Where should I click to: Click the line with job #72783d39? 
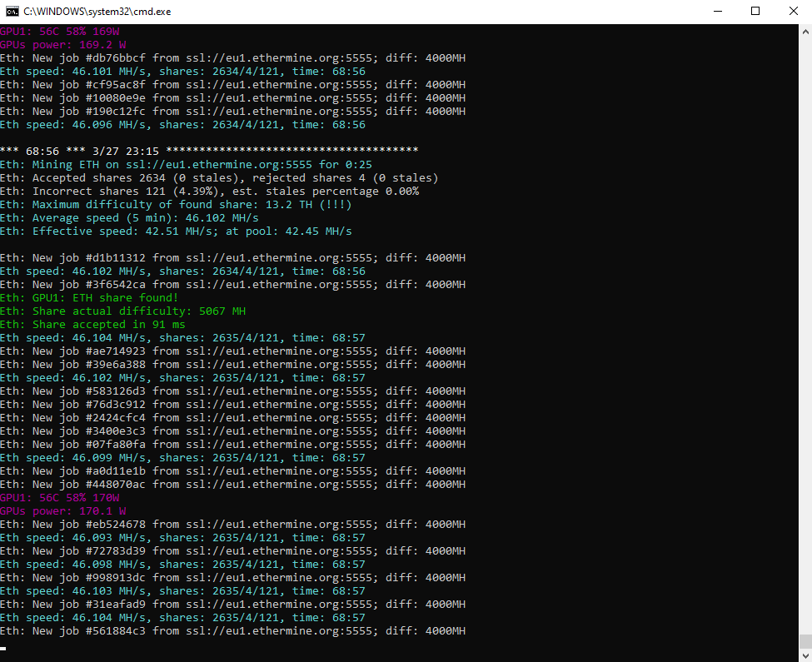(232, 551)
